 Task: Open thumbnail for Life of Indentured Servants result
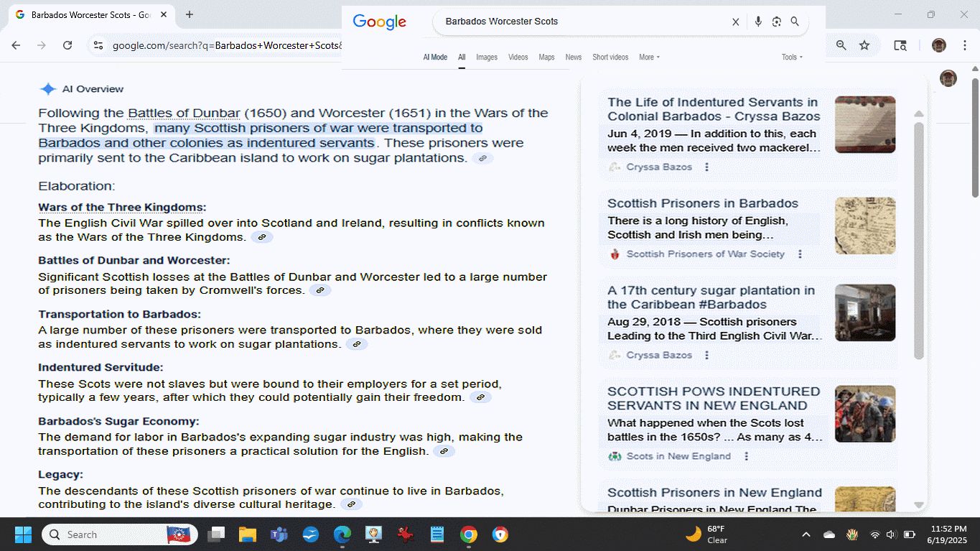click(865, 124)
